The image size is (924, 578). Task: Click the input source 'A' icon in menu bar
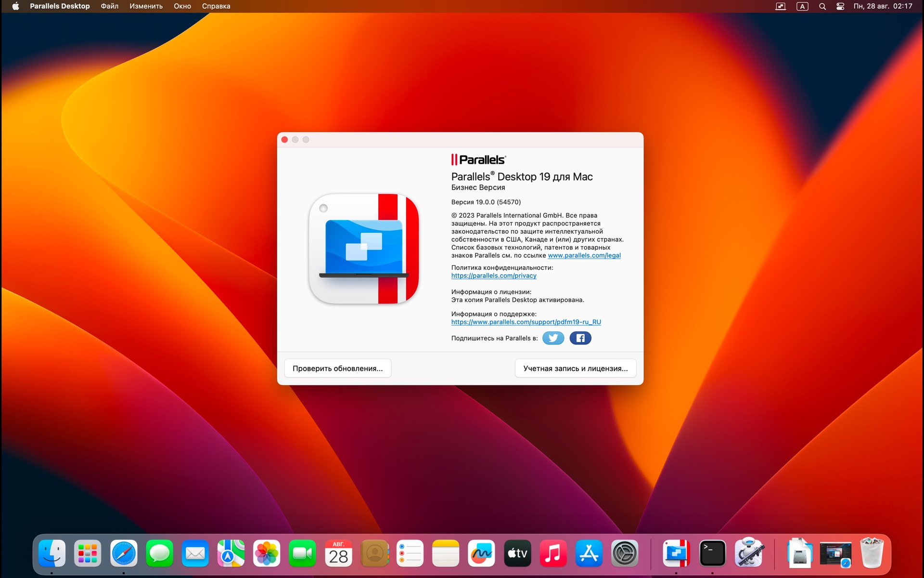point(802,6)
